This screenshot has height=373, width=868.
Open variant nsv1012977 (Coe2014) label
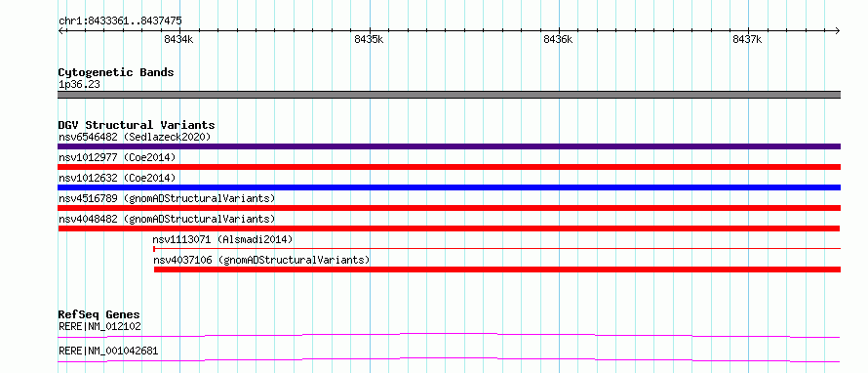[x=117, y=157]
